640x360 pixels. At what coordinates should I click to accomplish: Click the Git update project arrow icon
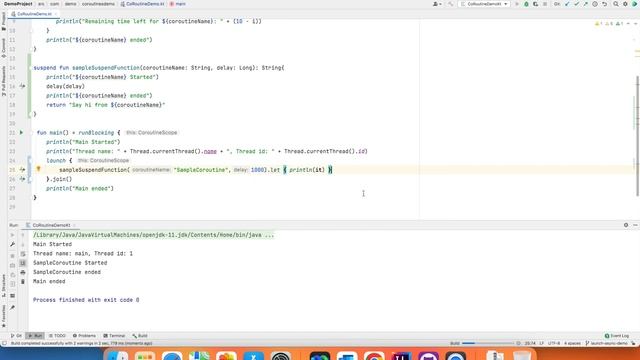point(567,4)
